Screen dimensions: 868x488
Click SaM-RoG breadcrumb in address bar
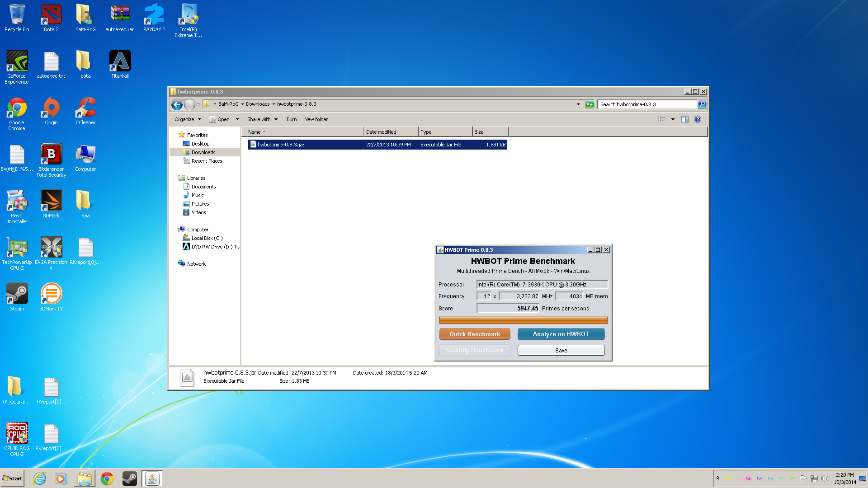coord(228,104)
